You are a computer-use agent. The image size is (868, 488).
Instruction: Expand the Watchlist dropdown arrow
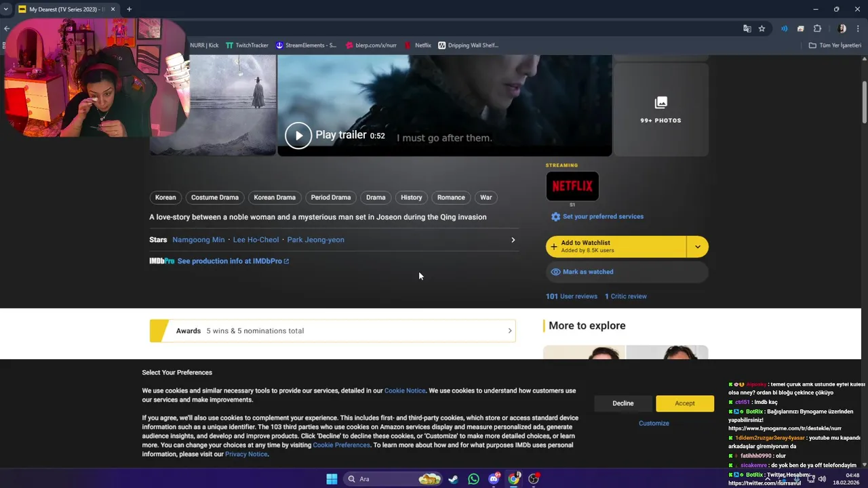[698, 247]
